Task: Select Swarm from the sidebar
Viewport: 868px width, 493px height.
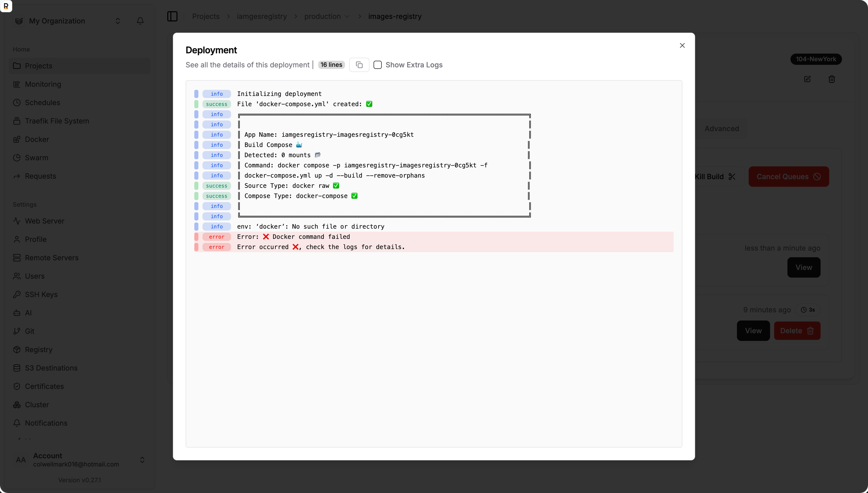Action: click(36, 157)
